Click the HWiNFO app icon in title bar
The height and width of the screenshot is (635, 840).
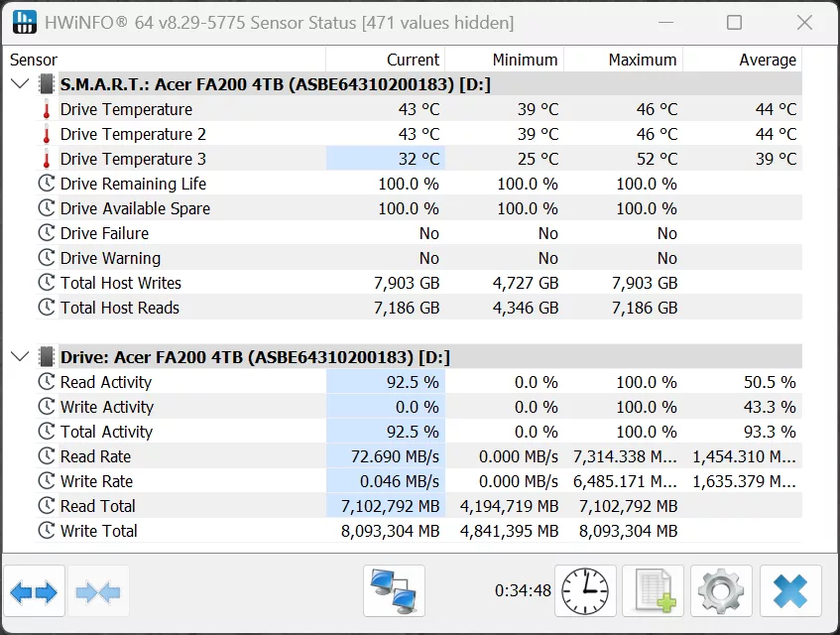(24, 22)
